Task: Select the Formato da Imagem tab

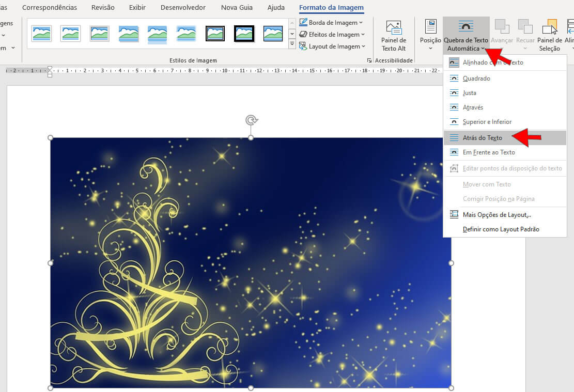Action: [331, 7]
